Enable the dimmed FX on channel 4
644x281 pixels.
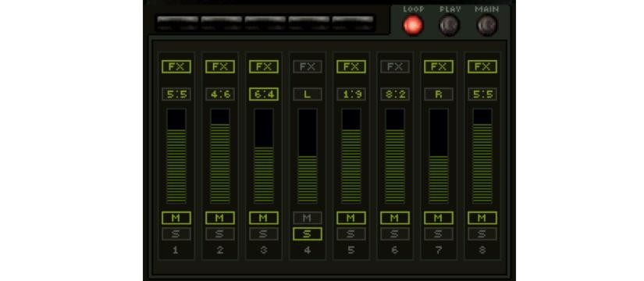pyautogui.click(x=308, y=66)
